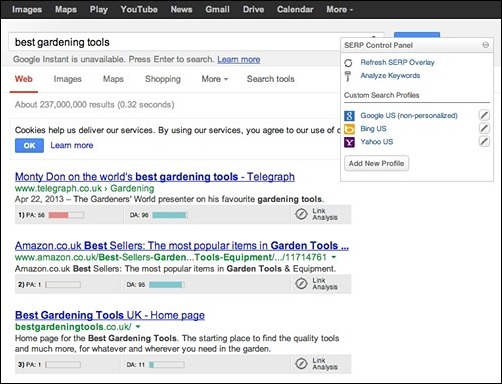Click the compass icon for the bestgardeningtools result
The width and height of the screenshot is (502, 384).
301,364
